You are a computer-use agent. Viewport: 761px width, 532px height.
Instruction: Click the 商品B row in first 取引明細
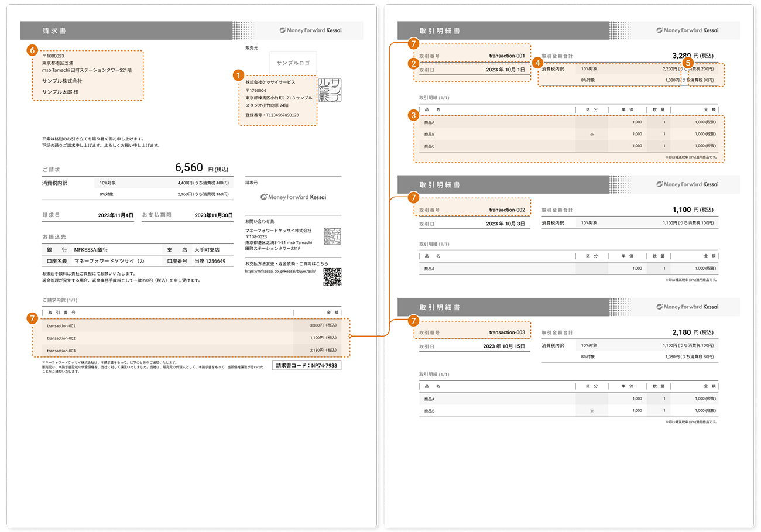pyautogui.click(x=569, y=134)
